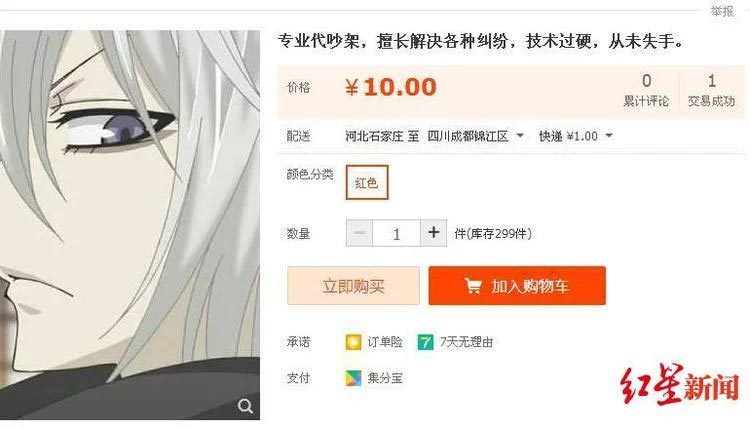Click the quantity input field

pyautogui.click(x=397, y=233)
